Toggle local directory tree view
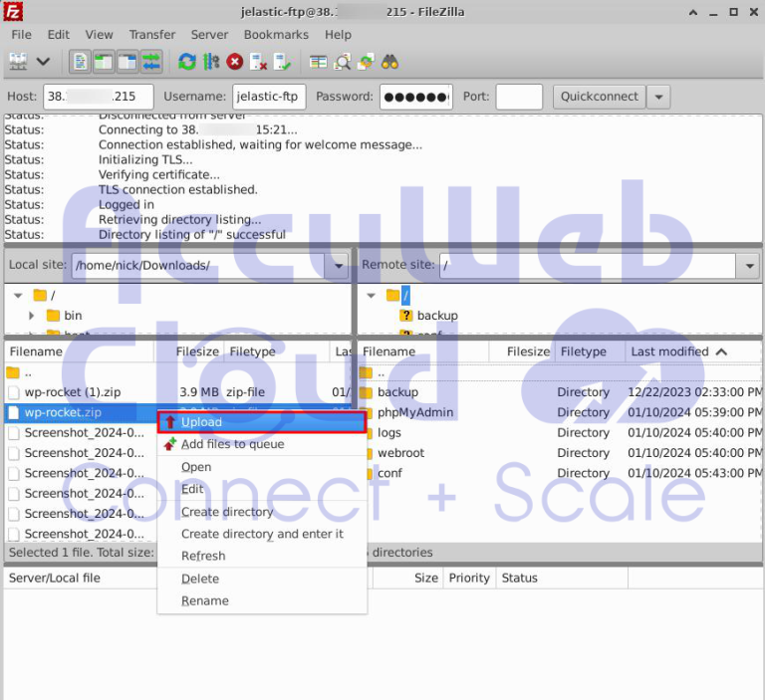Screen dimensions: 765x700 tap(104, 62)
